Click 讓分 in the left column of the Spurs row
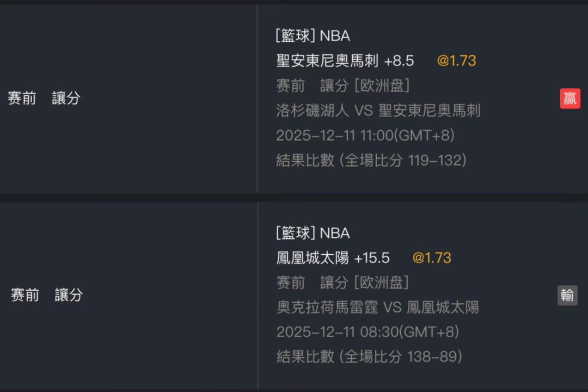Screen dimensions: 588x392 tap(66, 99)
